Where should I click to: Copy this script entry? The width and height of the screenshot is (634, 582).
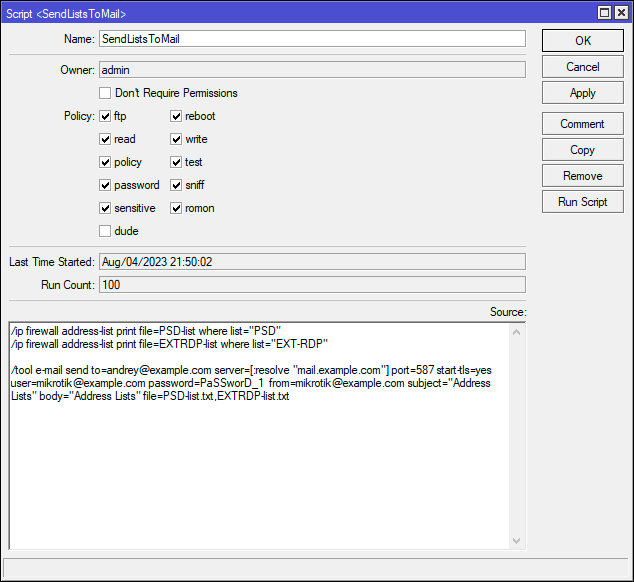point(582,150)
